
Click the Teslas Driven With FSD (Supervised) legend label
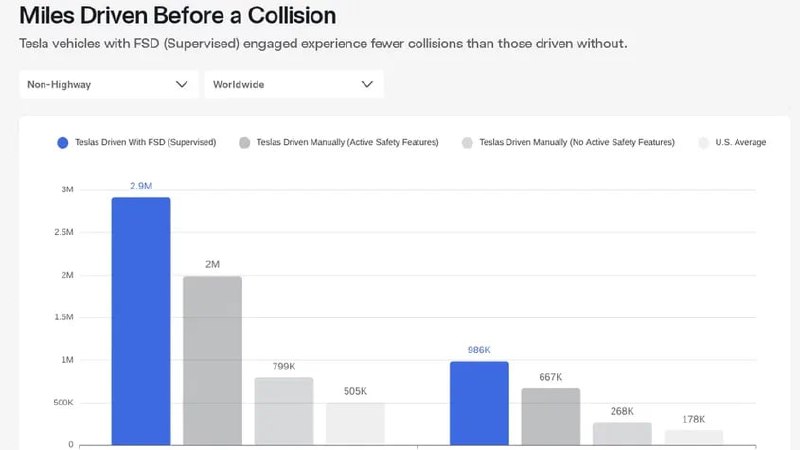point(145,143)
